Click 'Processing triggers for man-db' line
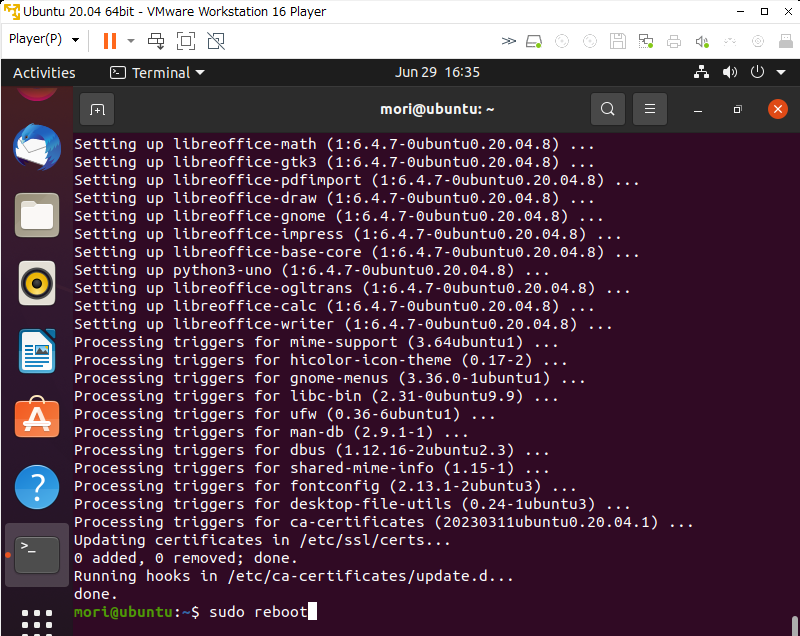The image size is (800, 636). (x=271, y=433)
